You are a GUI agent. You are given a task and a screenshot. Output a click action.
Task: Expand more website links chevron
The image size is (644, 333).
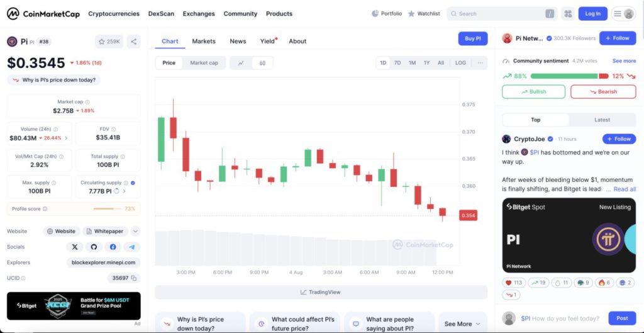[x=135, y=231]
